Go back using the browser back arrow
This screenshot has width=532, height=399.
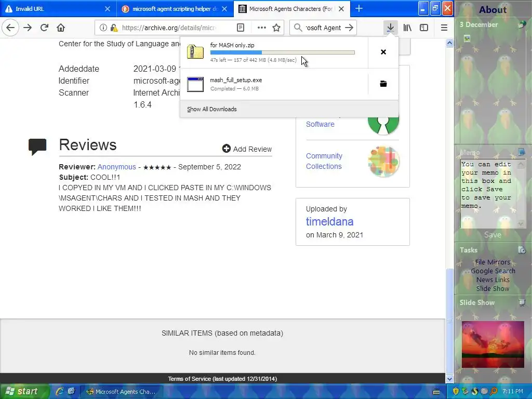(x=10, y=28)
